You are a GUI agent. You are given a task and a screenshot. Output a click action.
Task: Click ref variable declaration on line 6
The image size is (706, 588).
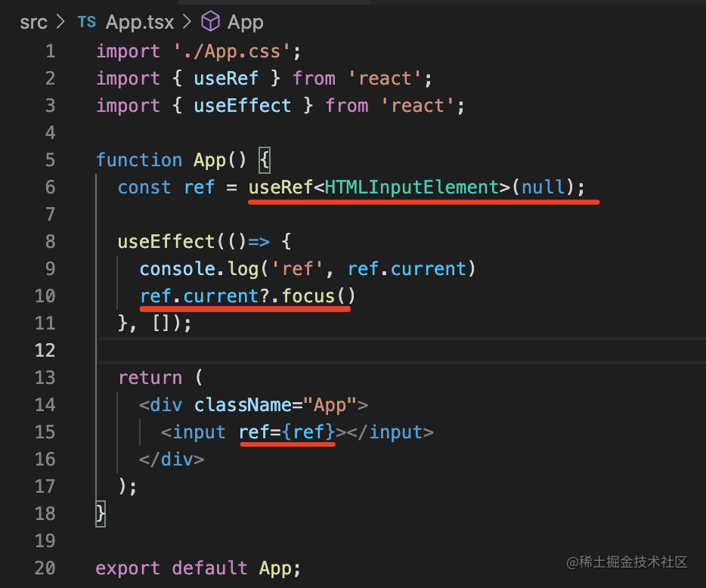click(x=199, y=187)
